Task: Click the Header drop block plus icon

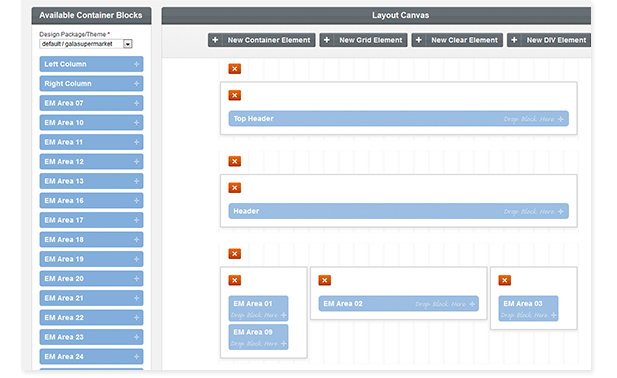Action: coord(561,212)
